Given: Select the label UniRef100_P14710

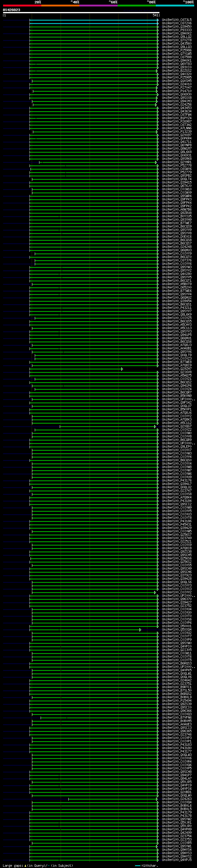Looking at the screenshot, I should (177, 91).
